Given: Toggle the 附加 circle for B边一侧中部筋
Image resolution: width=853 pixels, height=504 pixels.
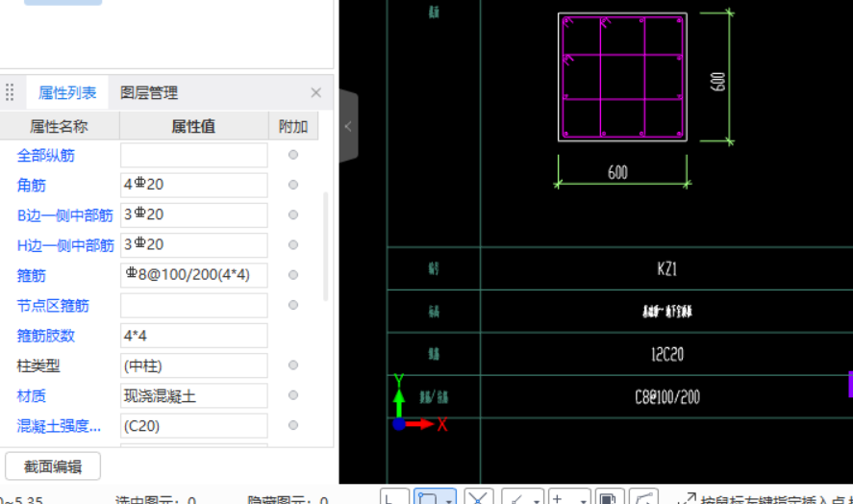Looking at the screenshot, I should coord(293,215).
